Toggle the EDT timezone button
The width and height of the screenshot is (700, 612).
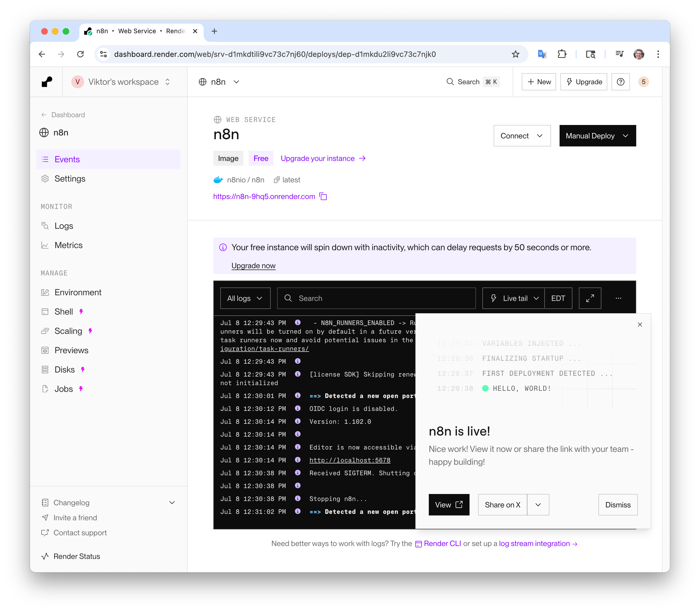click(x=558, y=298)
